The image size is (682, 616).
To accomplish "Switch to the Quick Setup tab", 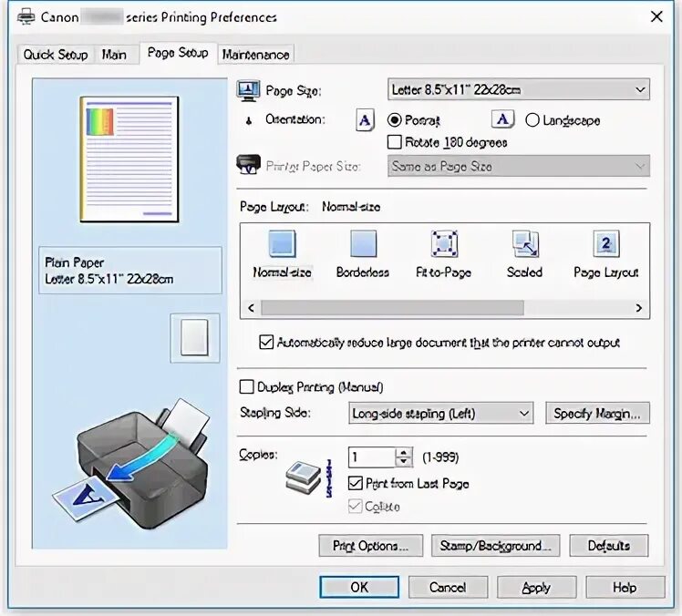I will (x=56, y=55).
